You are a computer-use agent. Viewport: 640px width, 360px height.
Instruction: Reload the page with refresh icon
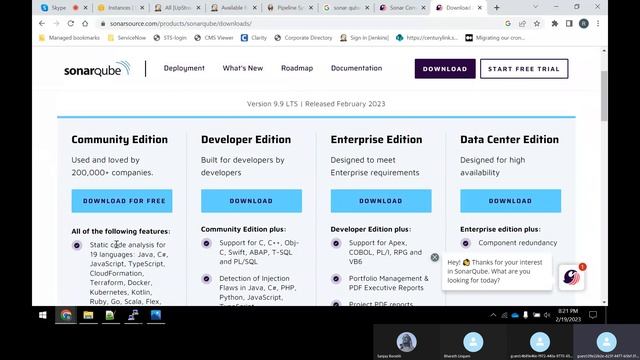coord(71,24)
